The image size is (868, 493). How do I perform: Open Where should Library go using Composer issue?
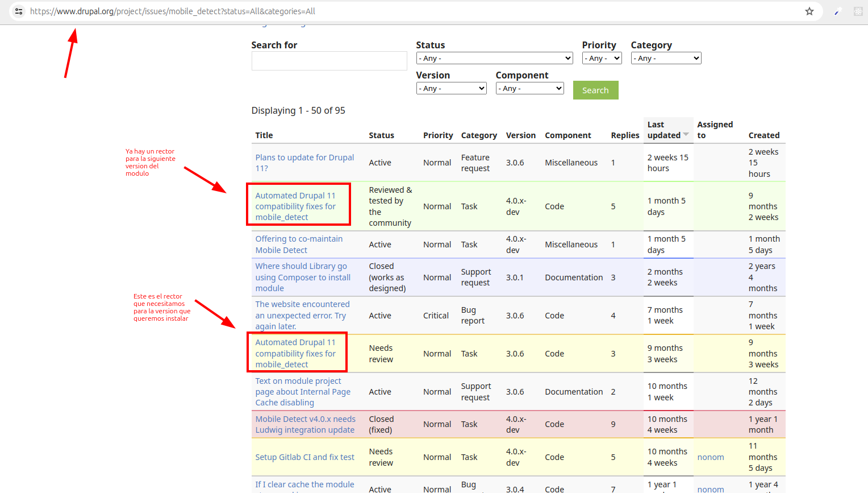click(303, 277)
